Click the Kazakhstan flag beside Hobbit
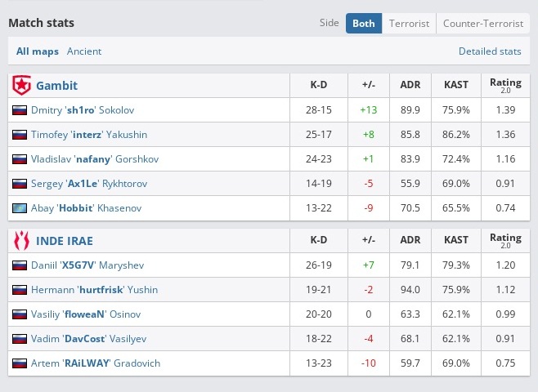 pyautogui.click(x=20, y=208)
